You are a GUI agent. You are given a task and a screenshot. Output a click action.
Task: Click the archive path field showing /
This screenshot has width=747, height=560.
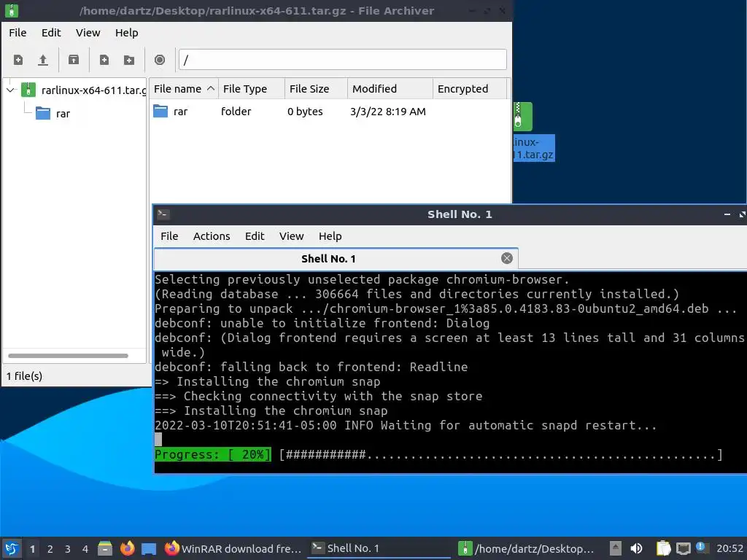coord(342,60)
